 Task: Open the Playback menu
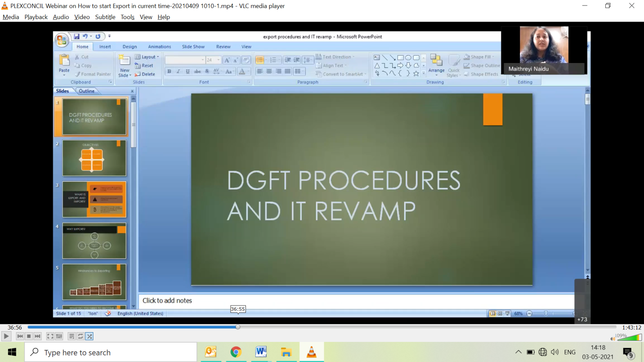point(36,17)
